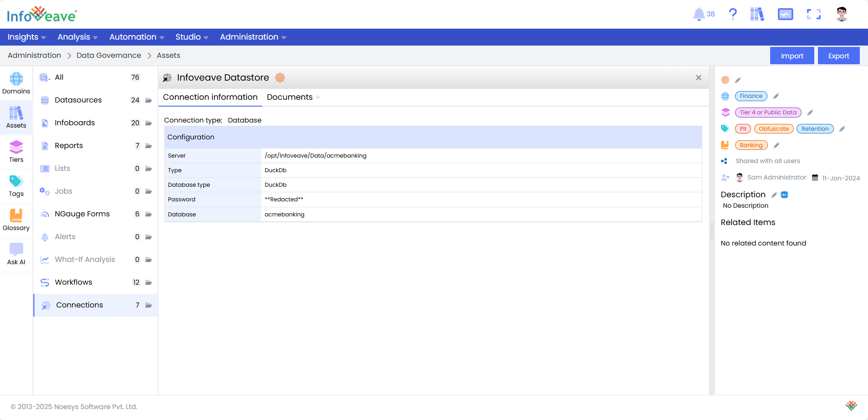
Task: Click the PII tag
Action: click(x=743, y=129)
